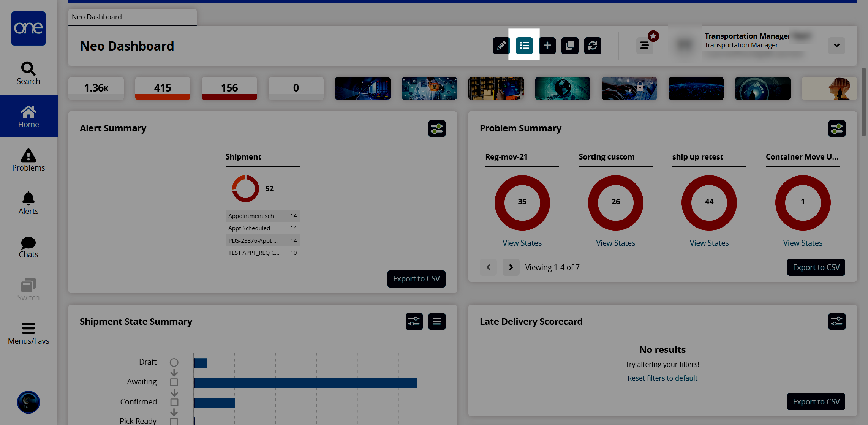Click the globe circuit thumbnail image

coord(563,88)
